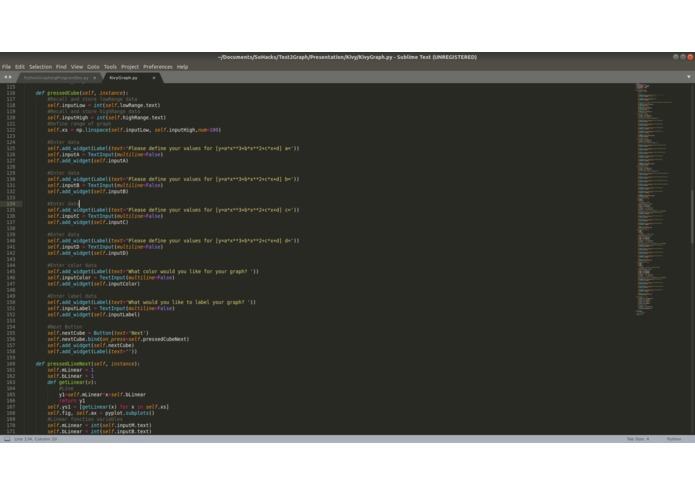Open the Preferences menu

(x=158, y=67)
